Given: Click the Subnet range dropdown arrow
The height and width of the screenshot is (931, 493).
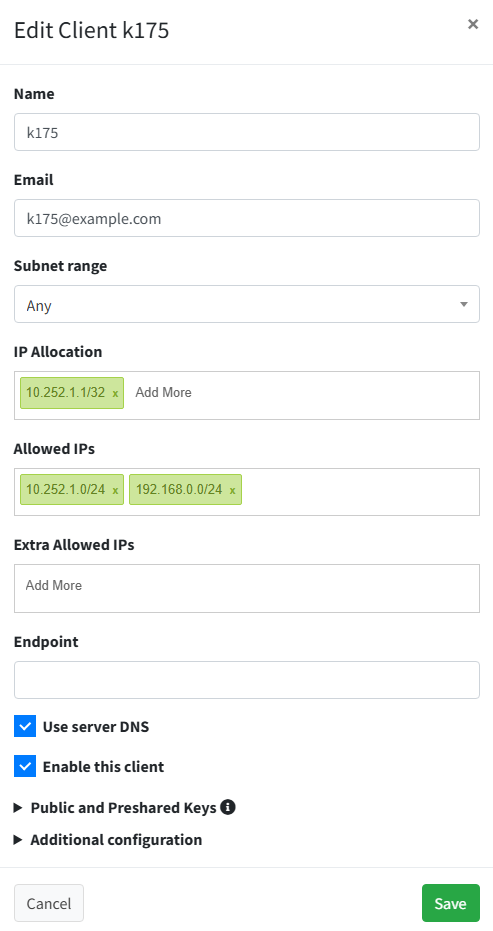Looking at the screenshot, I should (464, 305).
